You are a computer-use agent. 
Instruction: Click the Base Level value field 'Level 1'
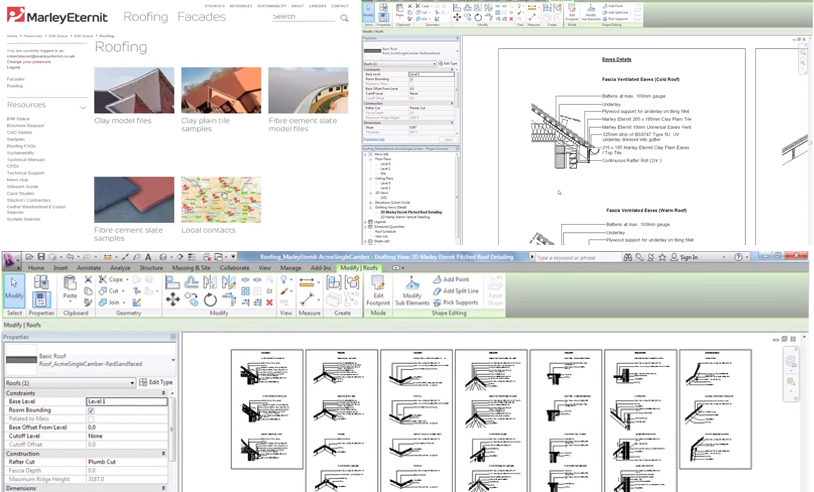[127, 401]
